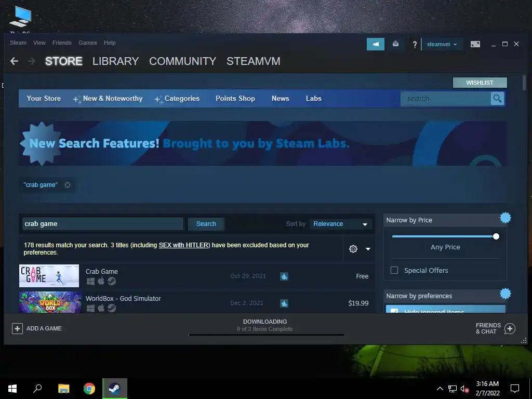Open the inbox envelope icon

[395, 44]
